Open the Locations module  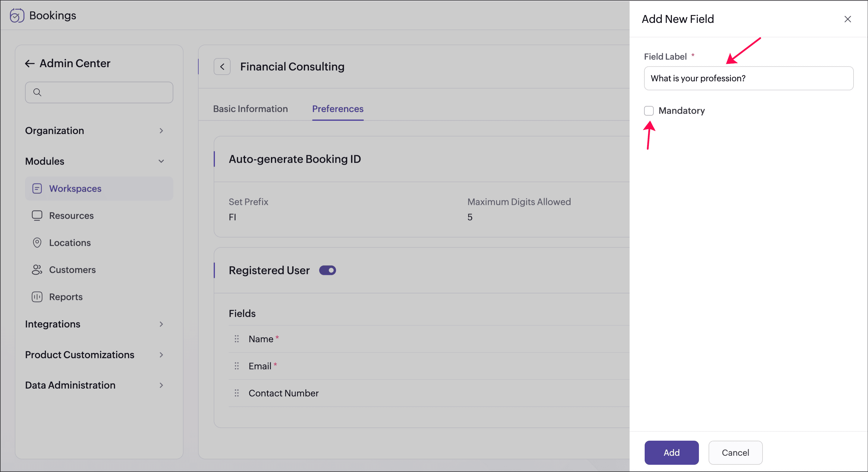[x=70, y=243]
